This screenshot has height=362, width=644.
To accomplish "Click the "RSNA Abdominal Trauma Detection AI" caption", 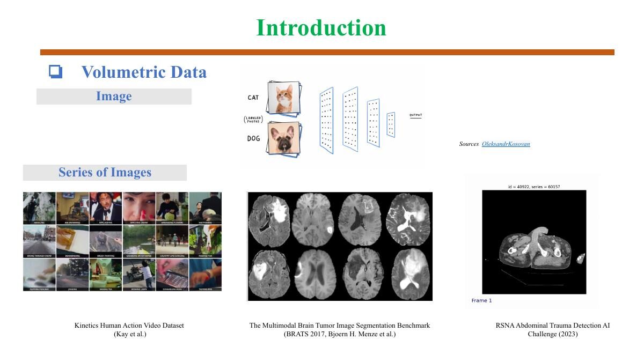I will coord(553,326).
